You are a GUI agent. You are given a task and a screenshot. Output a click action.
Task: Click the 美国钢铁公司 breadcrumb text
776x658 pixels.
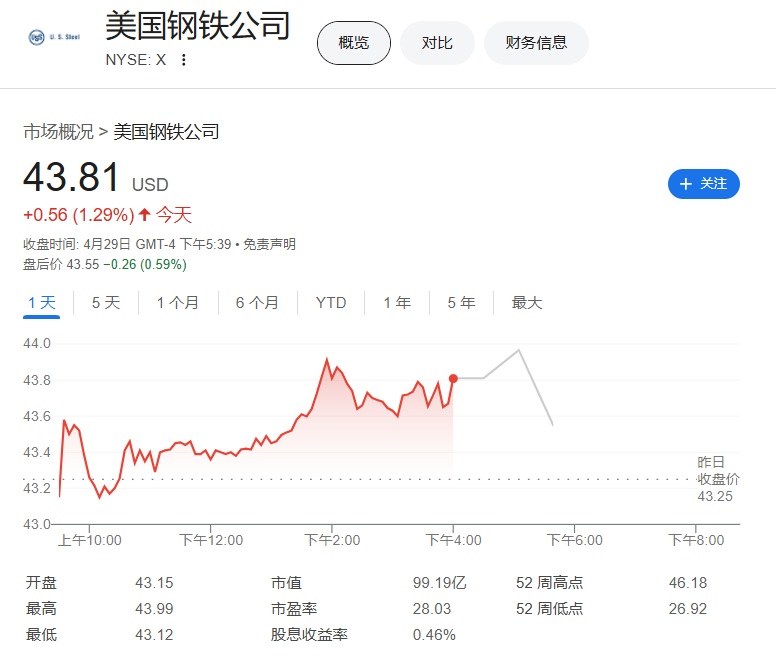point(166,132)
